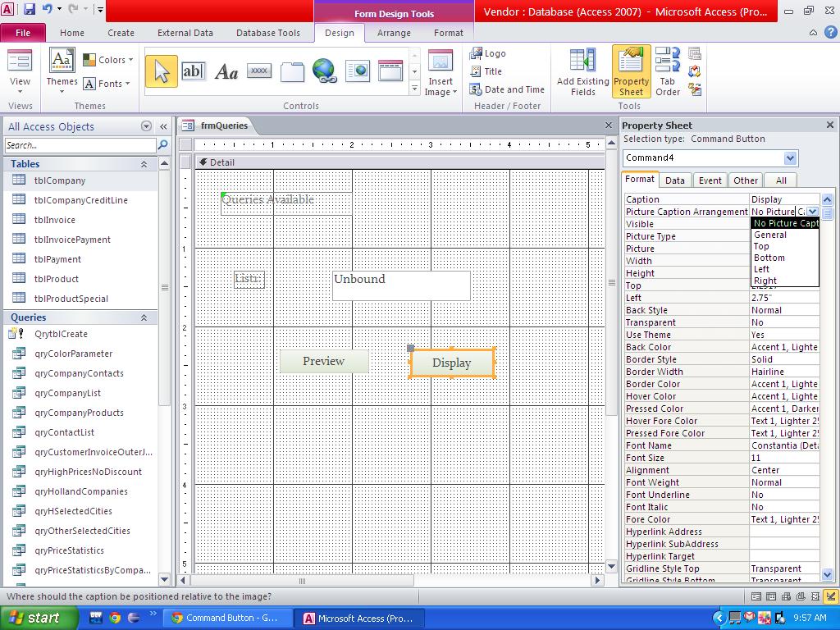Select the Web Browser control tool

[358, 71]
